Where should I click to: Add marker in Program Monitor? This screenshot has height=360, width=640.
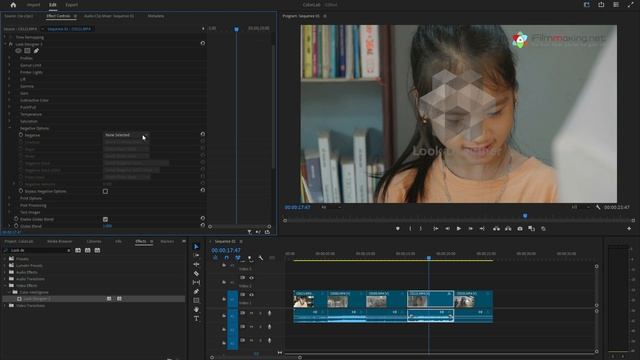click(x=398, y=229)
